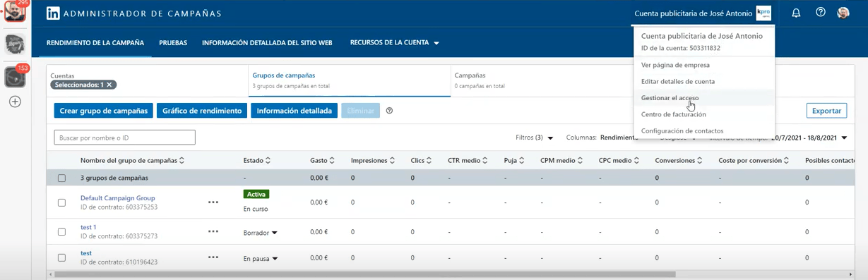Switch to the Pruebas tab

[173, 43]
